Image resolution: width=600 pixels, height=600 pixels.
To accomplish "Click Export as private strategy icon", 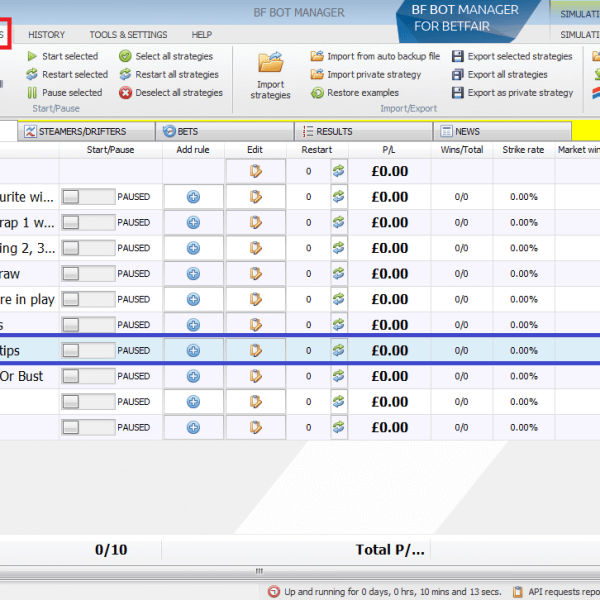I will 458,93.
